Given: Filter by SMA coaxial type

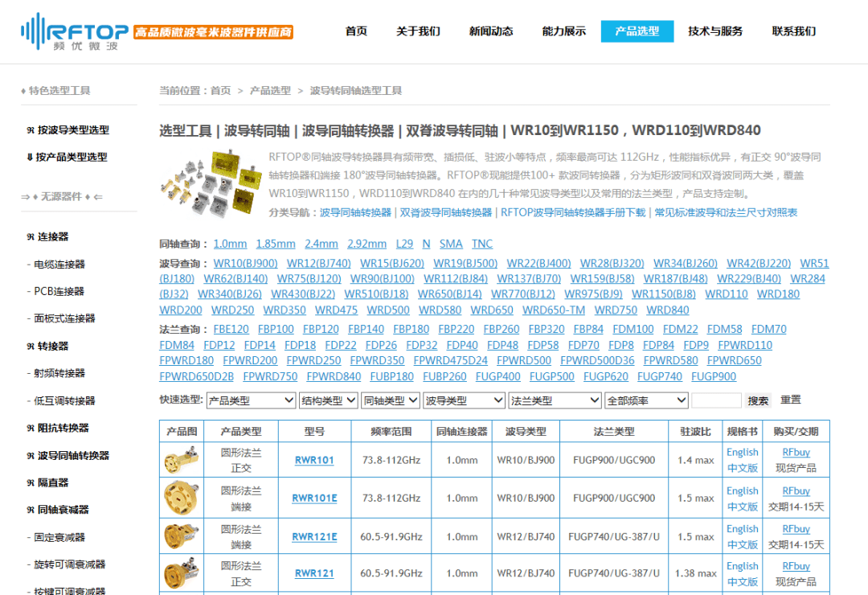Looking at the screenshot, I should click(x=451, y=244).
